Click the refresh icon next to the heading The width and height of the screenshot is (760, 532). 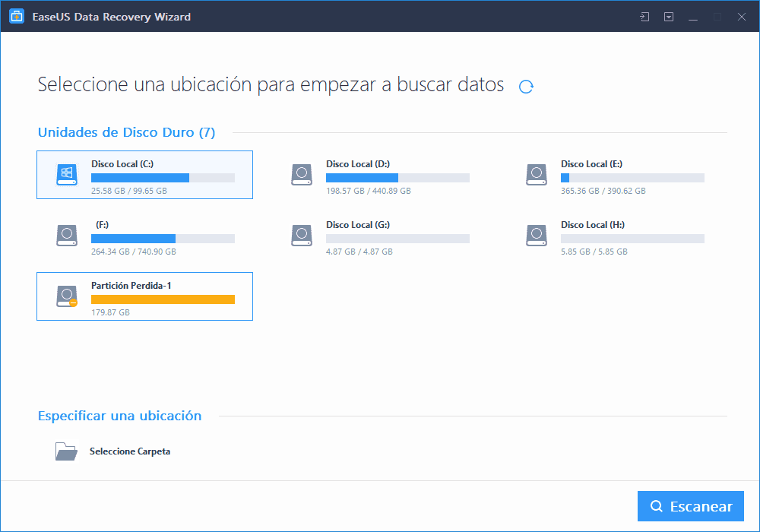[x=525, y=87]
